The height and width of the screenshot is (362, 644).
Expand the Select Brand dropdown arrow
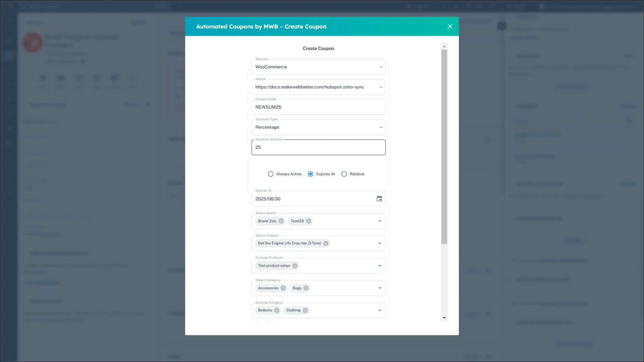pyautogui.click(x=380, y=221)
